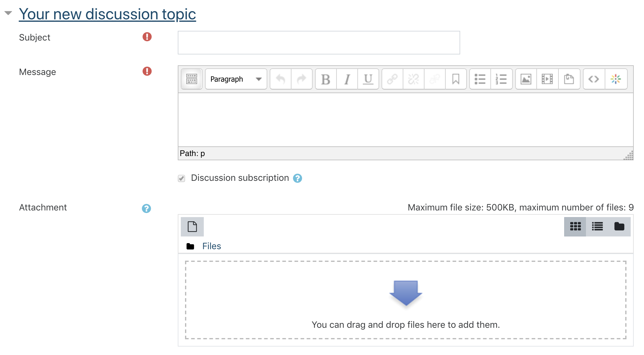The image size is (644, 355).
Task: Open help for Attachment
Action: (x=146, y=208)
